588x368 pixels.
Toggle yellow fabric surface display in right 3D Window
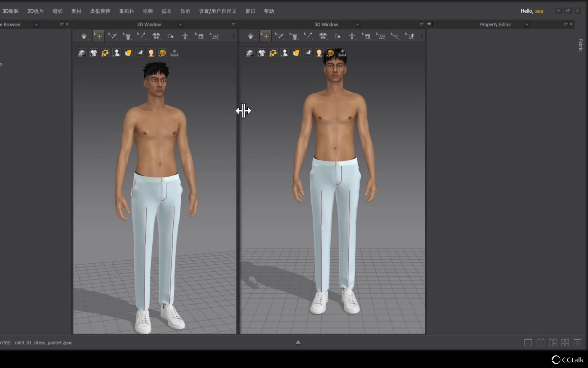click(x=296, y=53)
